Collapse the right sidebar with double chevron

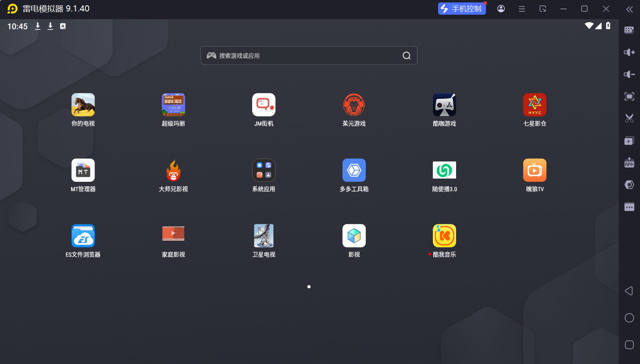tap(629, 9)
